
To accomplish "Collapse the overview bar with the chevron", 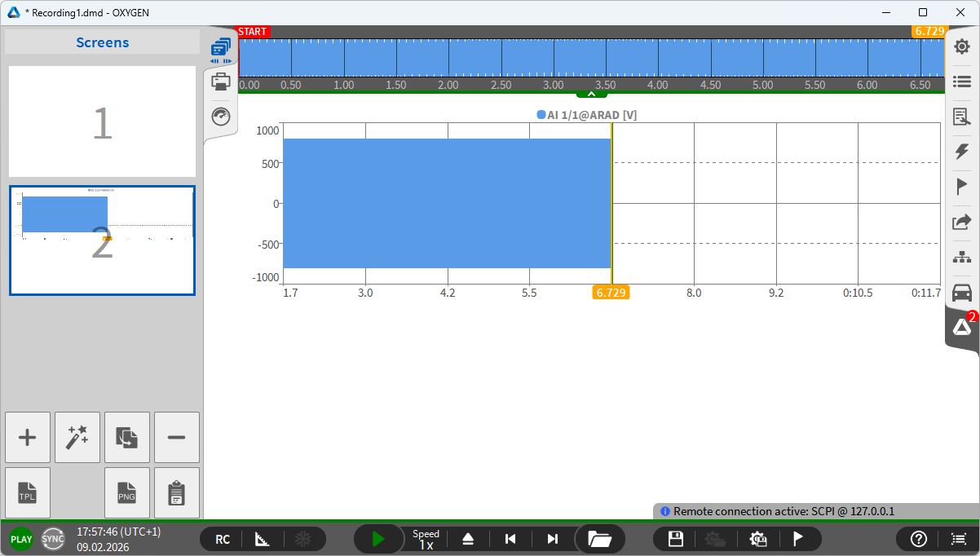I will click(x=591, y=95).
